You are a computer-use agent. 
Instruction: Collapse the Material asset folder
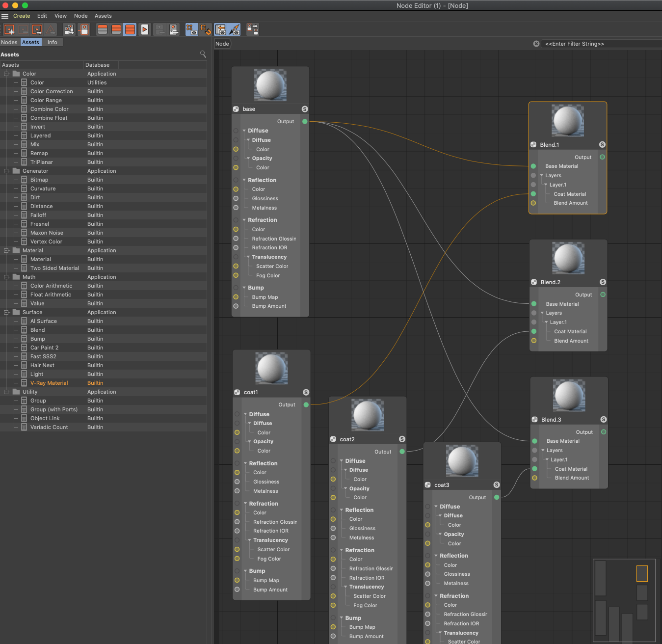click(x=6, y=250)
